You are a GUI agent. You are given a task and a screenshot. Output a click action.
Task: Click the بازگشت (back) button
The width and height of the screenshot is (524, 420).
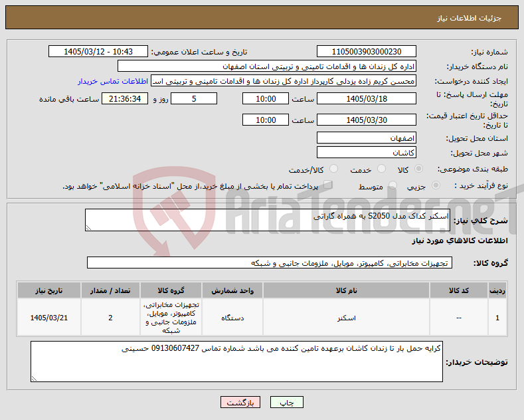[x=240, y=402]
